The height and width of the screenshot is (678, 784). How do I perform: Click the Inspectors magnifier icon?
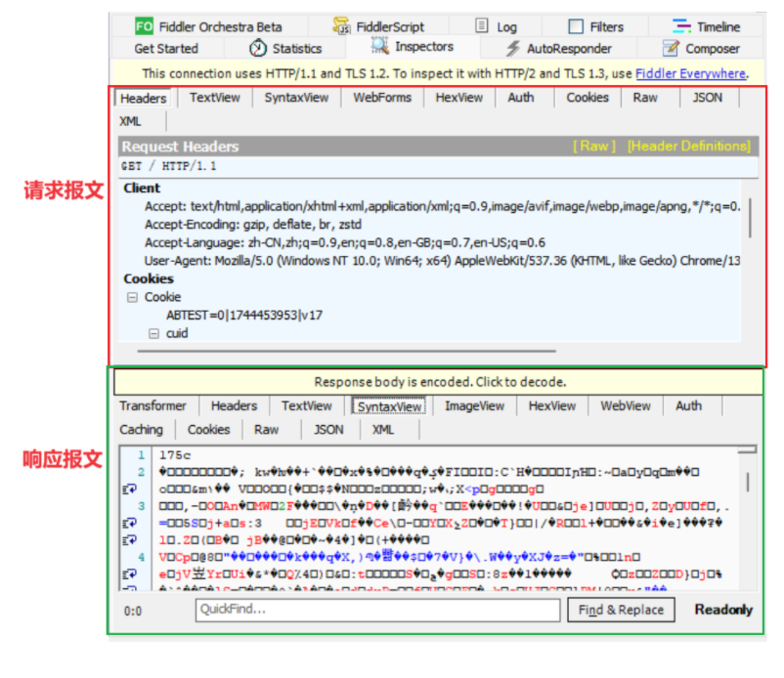point(379,46)
